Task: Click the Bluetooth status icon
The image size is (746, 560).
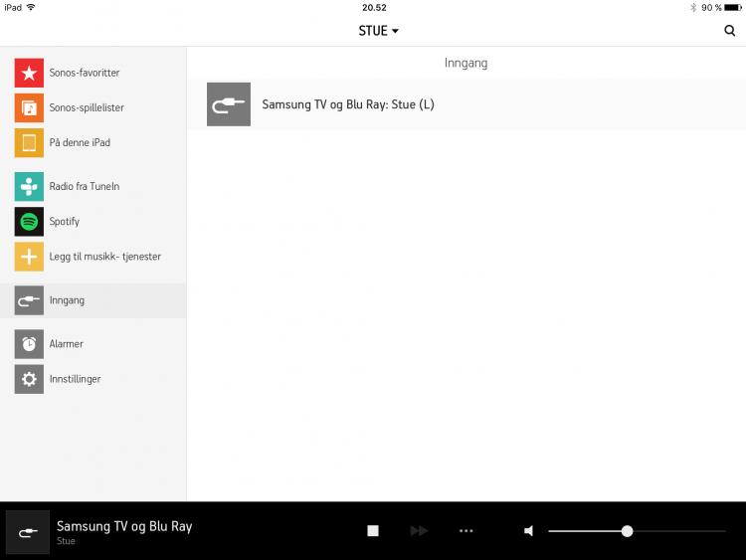Action: (693, 8)
